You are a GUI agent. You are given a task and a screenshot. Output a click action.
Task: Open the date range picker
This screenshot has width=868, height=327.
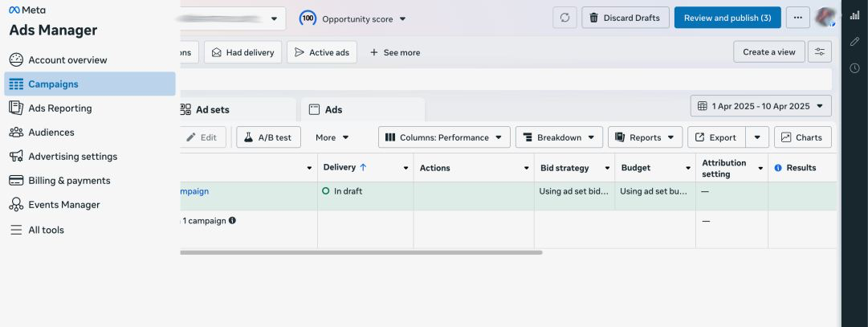click(760, 106)
